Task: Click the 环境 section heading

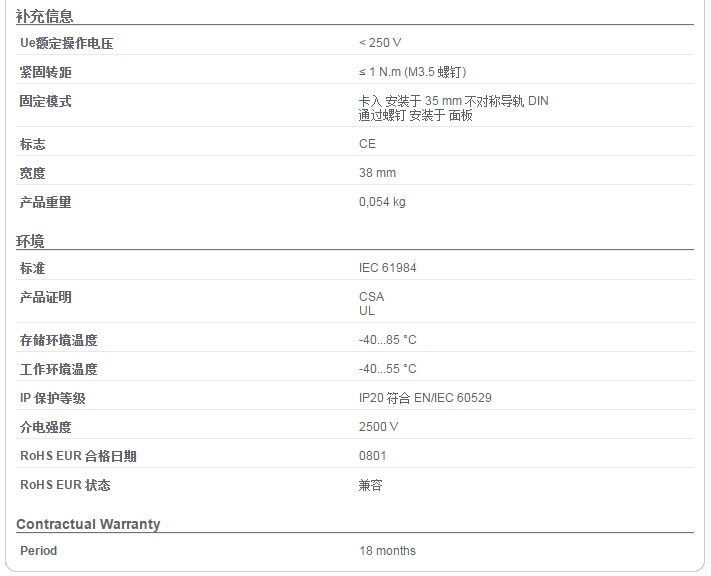Action: click(30, 241)
